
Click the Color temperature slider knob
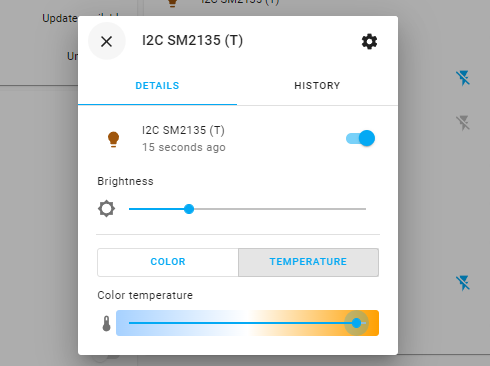click(357, 323)
